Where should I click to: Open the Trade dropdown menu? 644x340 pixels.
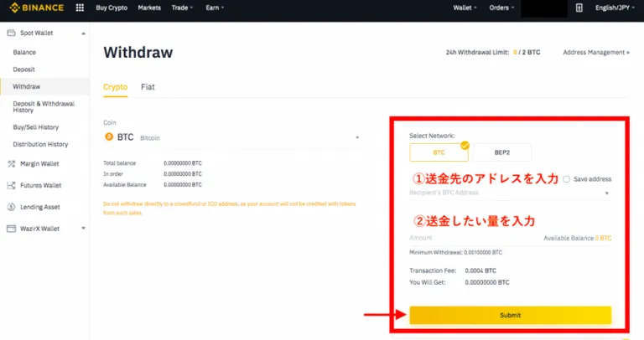pyautogui.click(x=182, y=8)
